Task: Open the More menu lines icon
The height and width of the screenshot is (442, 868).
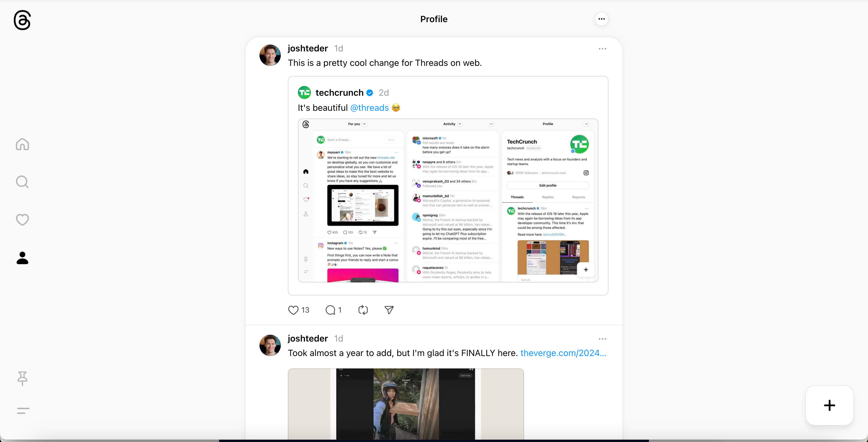Action: 23,411
